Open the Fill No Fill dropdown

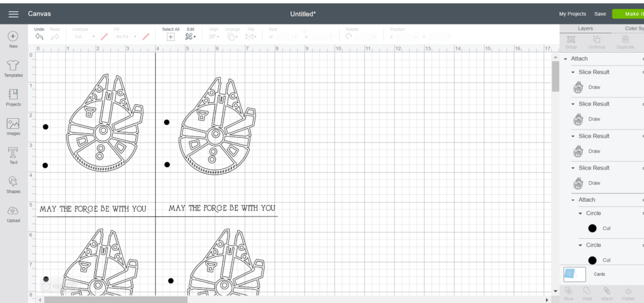click(x=126, y=36)
